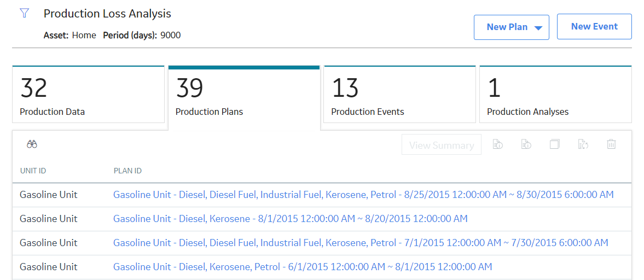Expand the New Plan dropdown arrow
Viewport: 644px width, 280px height.
click(x=538, y=28)
